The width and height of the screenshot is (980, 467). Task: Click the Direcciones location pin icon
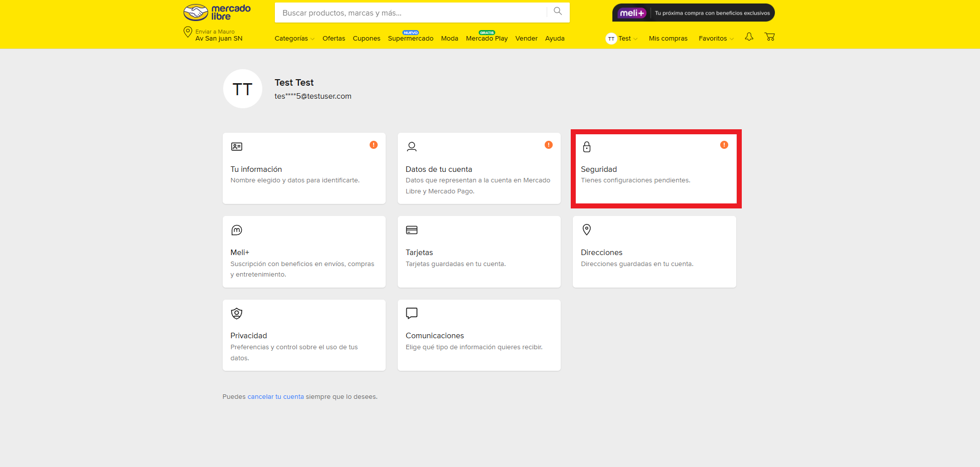(587, 229)
